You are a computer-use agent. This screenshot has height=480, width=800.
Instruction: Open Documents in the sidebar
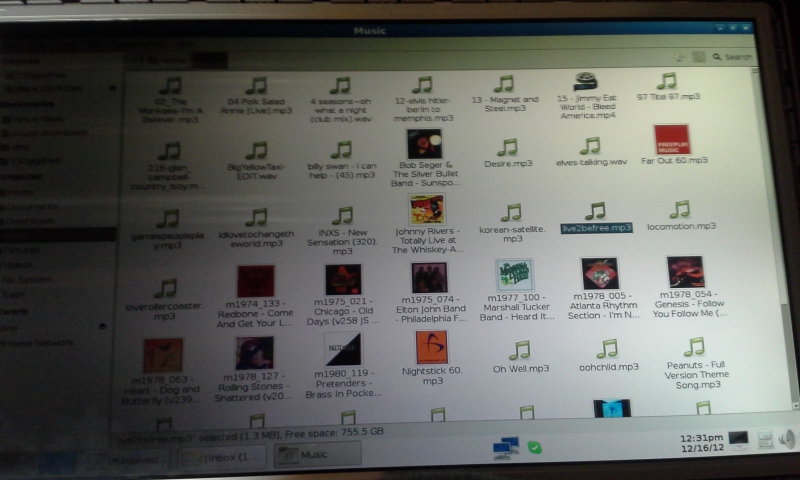click(x=30, y=207)
